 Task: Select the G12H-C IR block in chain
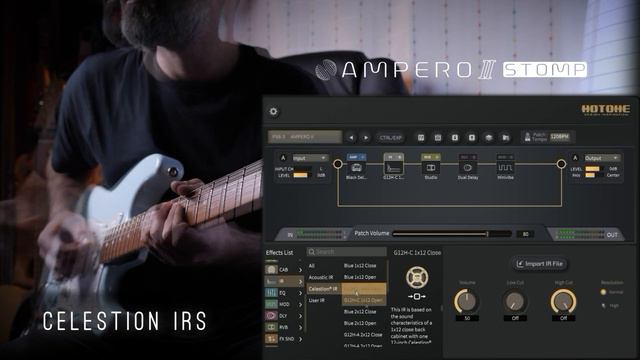click(x=394, y=167)
